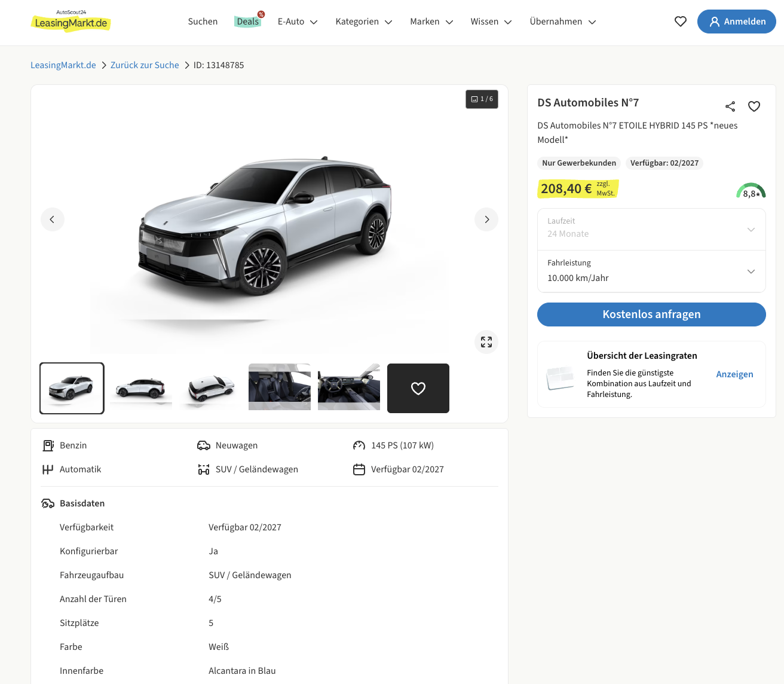Screen dimensions: 784x684
Task: Click the 8,8 star rating gauge
Action: coord(751,191)
